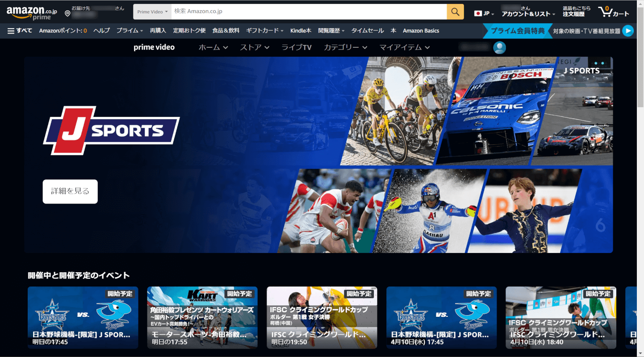Click the 詳細を見る button
Image resolution: width=644 pixels, height=357 pixels.
tap(70, 191)
